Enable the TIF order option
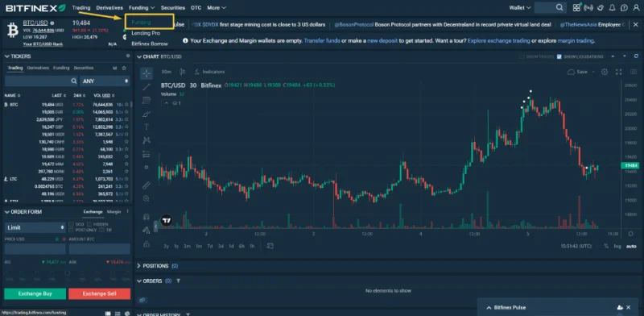Viewport: 644px width, 316px height. 101,230
